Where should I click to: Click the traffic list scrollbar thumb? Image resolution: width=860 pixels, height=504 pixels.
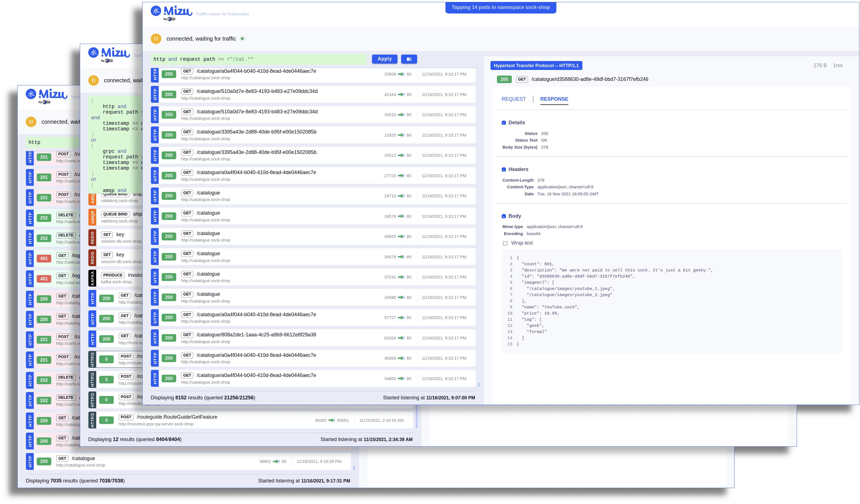tap(479, 384)
